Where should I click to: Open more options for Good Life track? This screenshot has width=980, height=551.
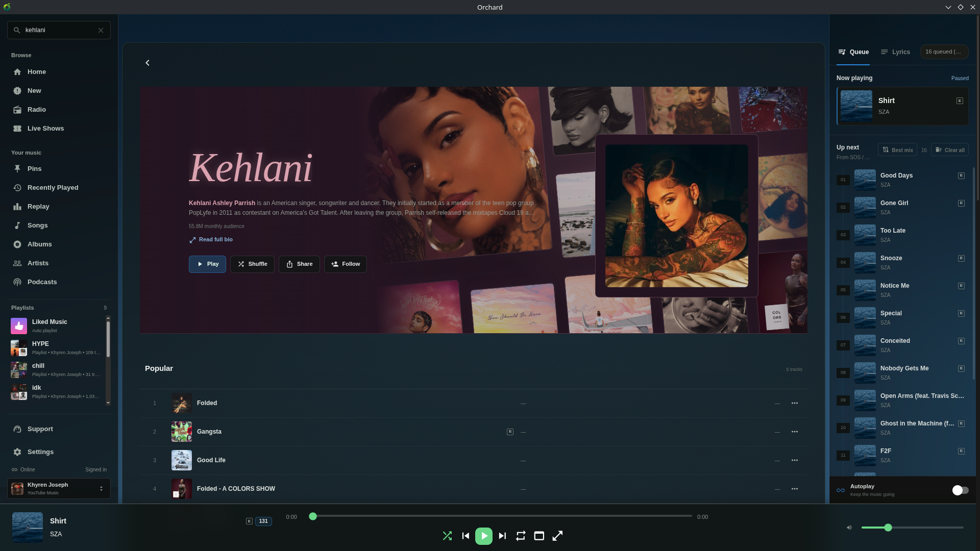pyautogui.click(x=795, y=460)
